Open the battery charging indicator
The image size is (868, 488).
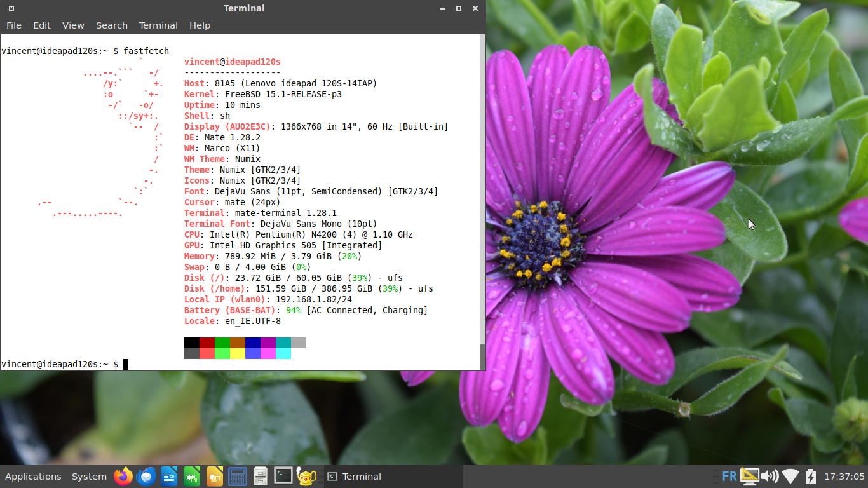(x=811, y=476)
